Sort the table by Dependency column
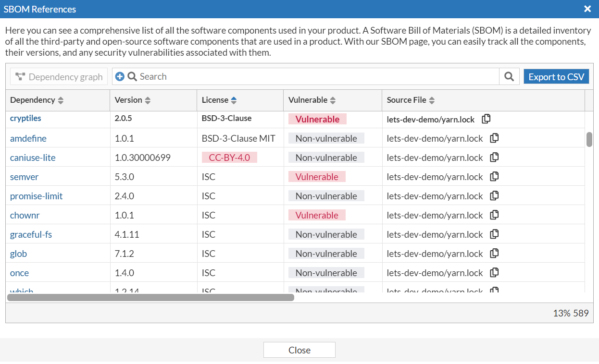Viewport: 599px width, 364px height. point(61,100)
